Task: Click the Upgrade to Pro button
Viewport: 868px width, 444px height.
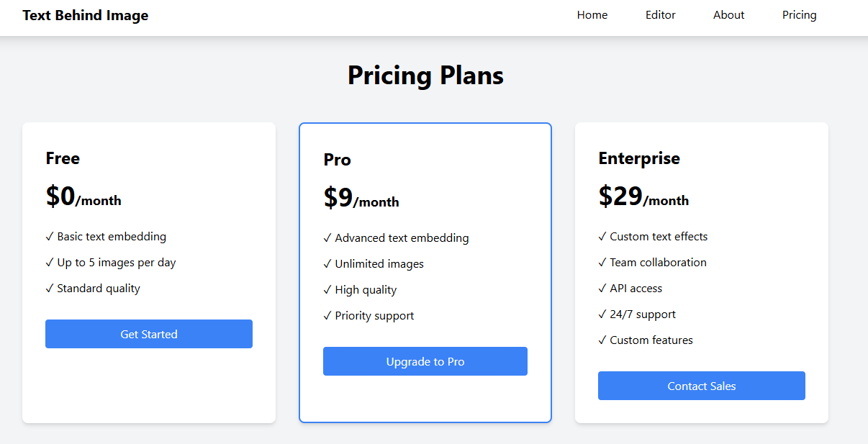Action: (x=425, y=361)
